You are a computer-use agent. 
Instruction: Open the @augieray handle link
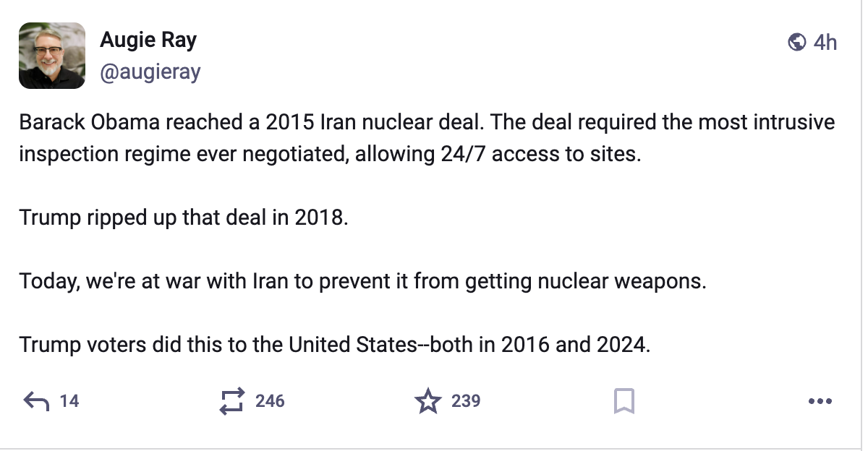[x=150, y=72]
